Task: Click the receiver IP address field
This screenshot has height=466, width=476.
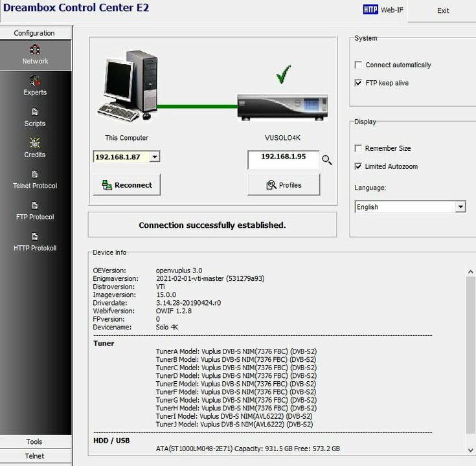Action: click(283, 157)
